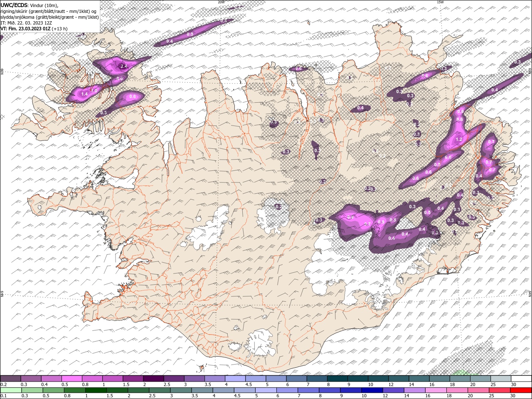The width and height of the screenshot is (532, 399).
Task: Click the 0.1 label of the bottom legend
Action: 3,396
